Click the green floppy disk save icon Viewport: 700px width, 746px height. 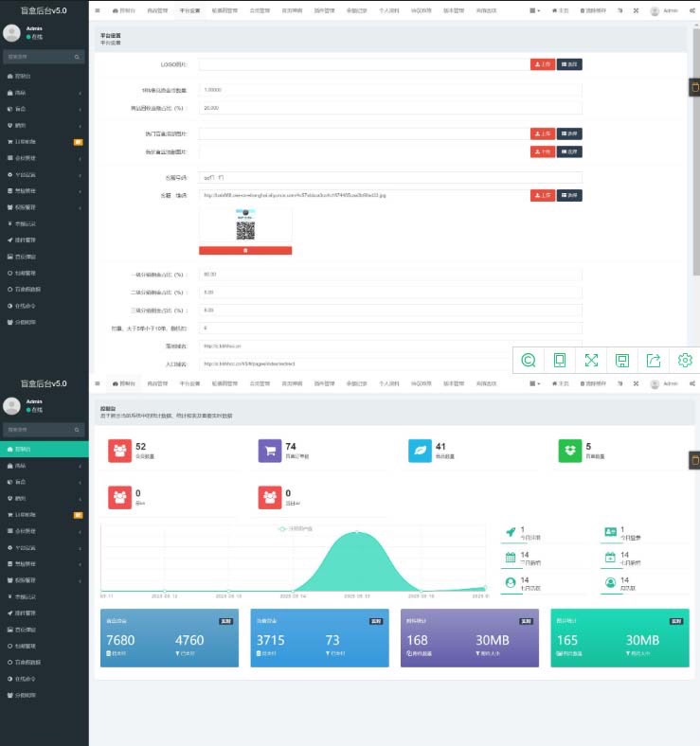[622, 361]
